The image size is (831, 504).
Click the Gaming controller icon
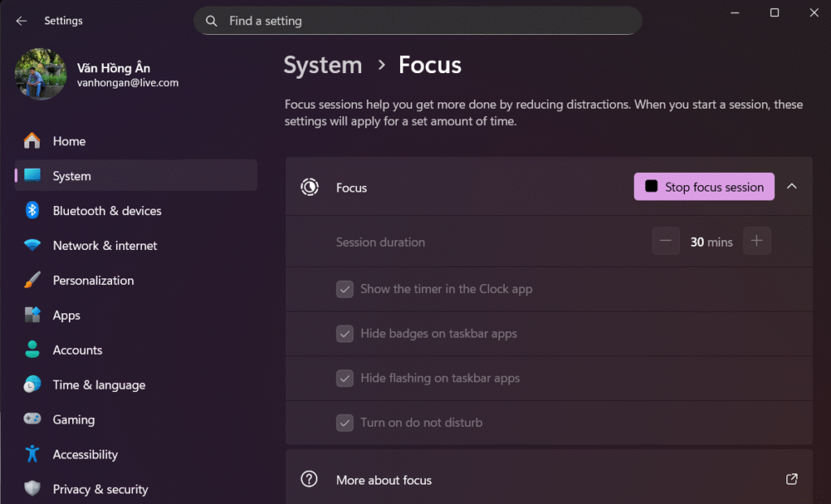pyautogui.click(x=32, y=420)
